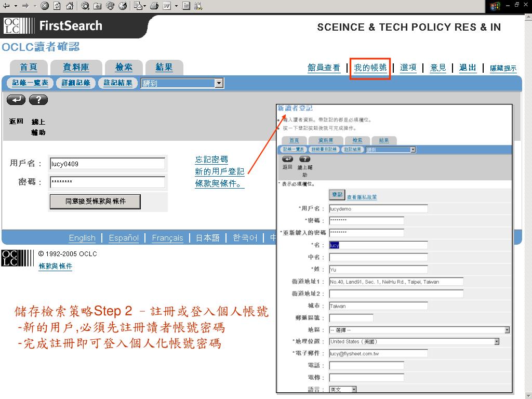Click the 退出 link

pos(468,68)
